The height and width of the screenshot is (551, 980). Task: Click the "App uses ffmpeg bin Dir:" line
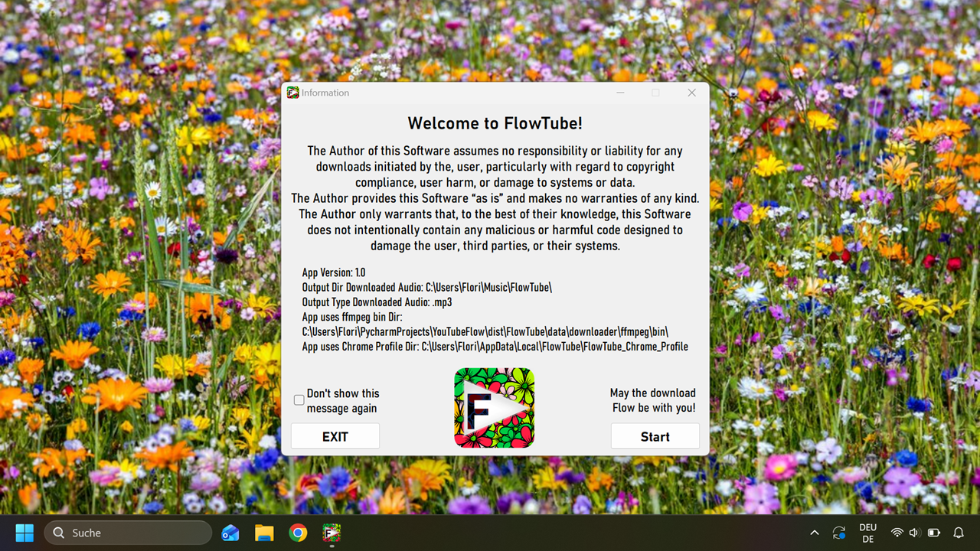pos(352,317)
